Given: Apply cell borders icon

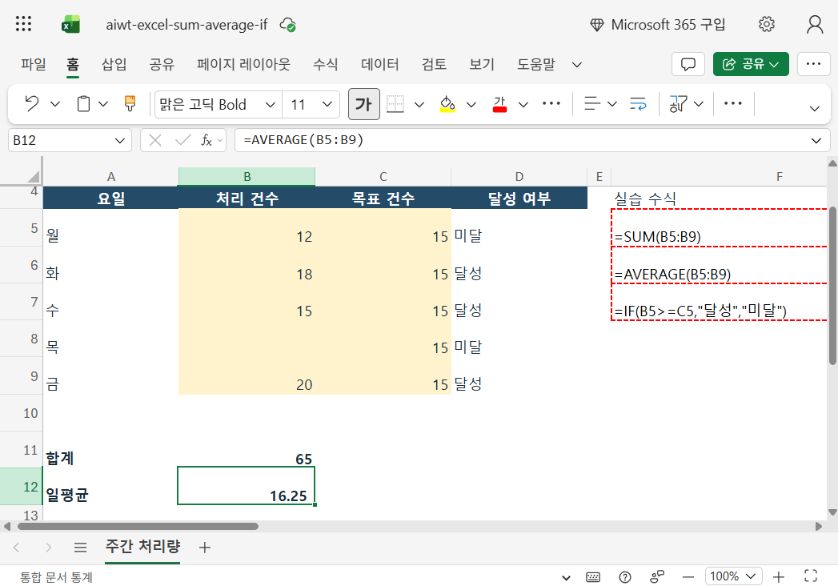Looking at the screenshot, I should [x=395, y=104].
